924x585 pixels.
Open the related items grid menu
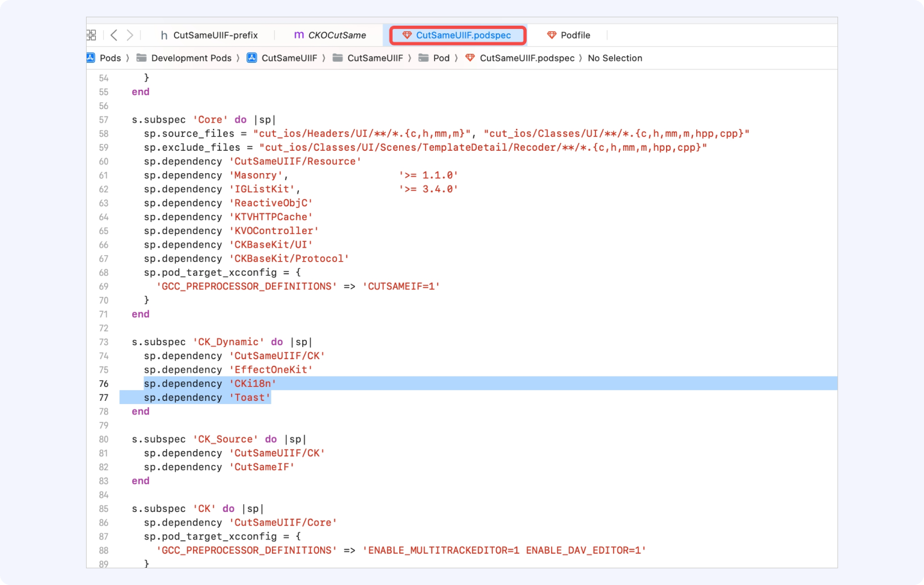[91, 35]
